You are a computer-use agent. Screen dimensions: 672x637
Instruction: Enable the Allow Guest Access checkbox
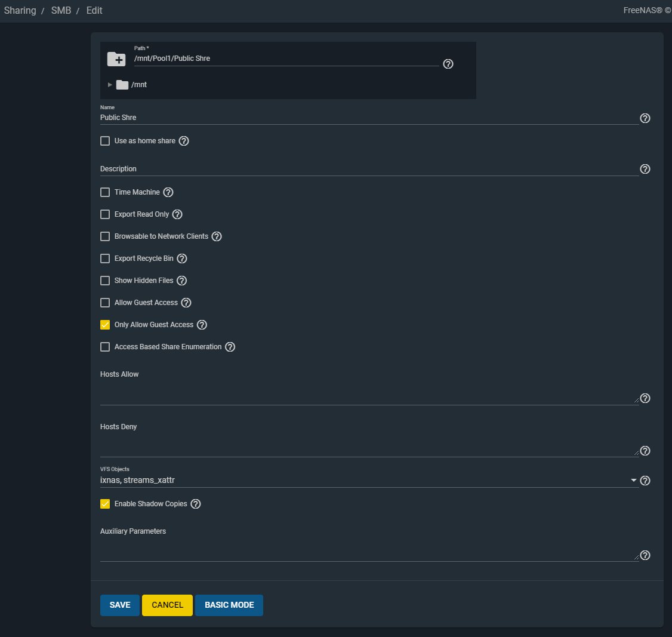[105, 303]
